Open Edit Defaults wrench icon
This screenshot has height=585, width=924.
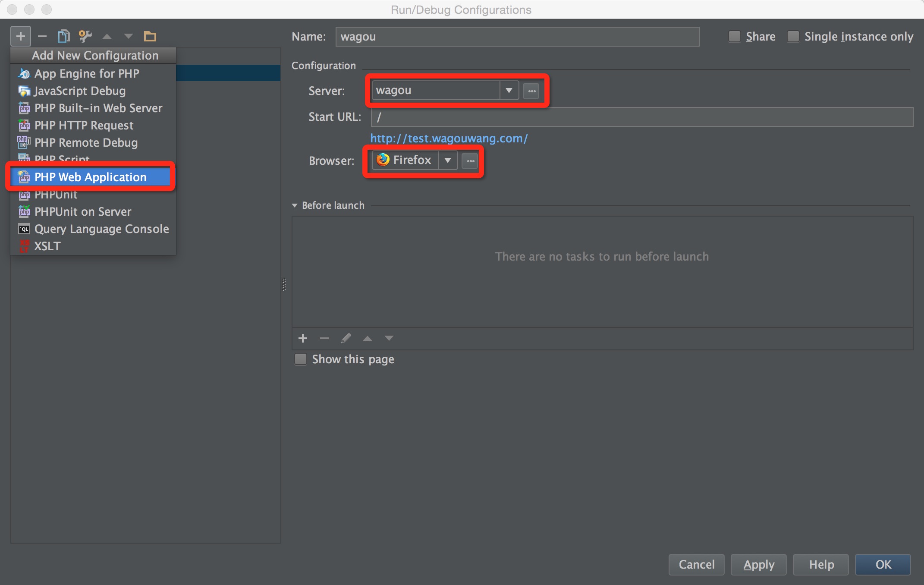[x=85, y=37]
